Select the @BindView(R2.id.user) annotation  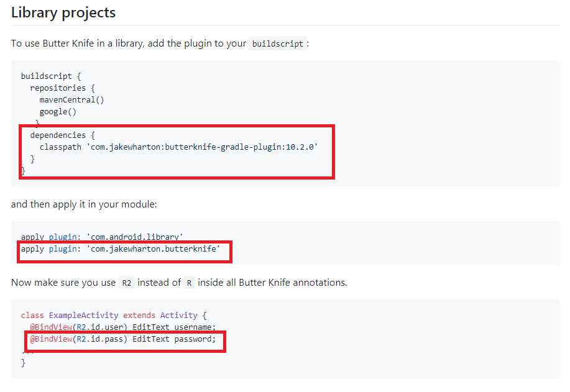pos(78,327)
